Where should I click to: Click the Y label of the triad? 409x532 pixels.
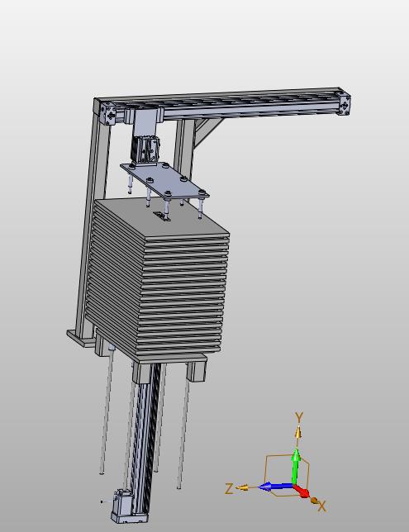click(x=298, y=416)
